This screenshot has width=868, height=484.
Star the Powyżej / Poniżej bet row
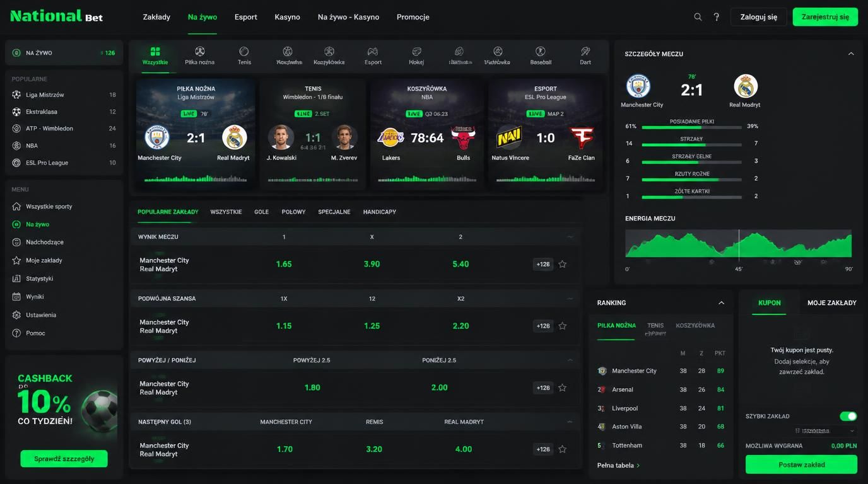562,388
